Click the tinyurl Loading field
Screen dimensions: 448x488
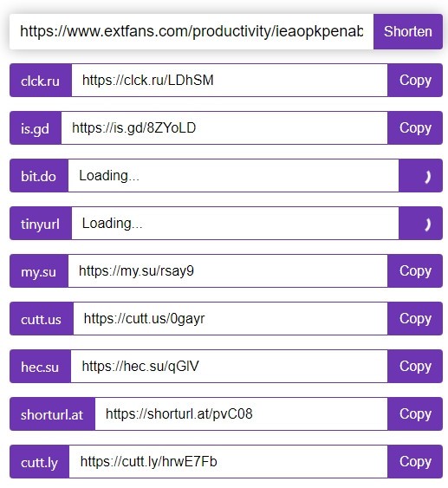click(235, 223)
